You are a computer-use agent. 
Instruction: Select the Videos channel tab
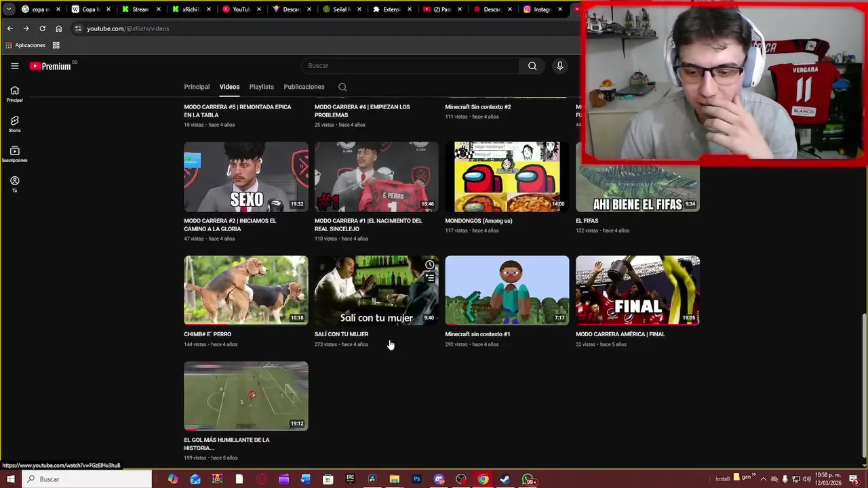[x=229, y=87]
